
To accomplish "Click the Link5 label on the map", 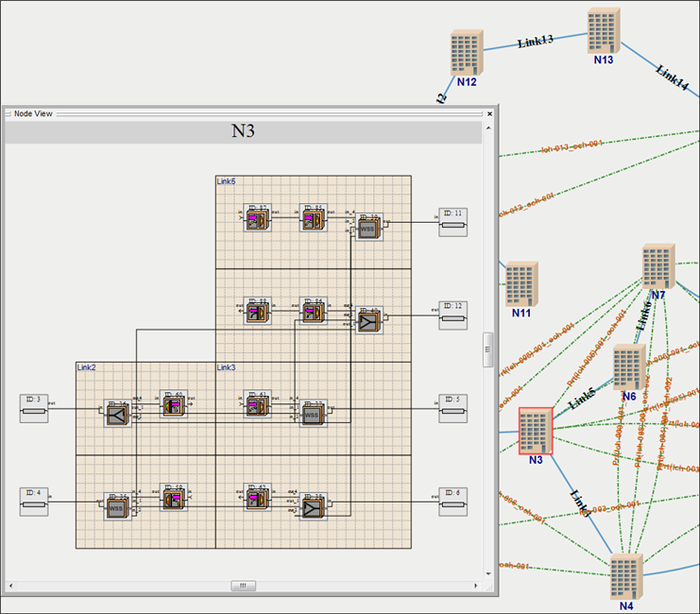I will coord(582,399).
